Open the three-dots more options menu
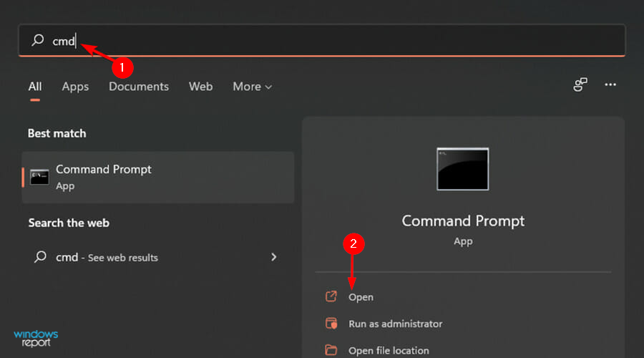644x358 pixels. [610, 85]
